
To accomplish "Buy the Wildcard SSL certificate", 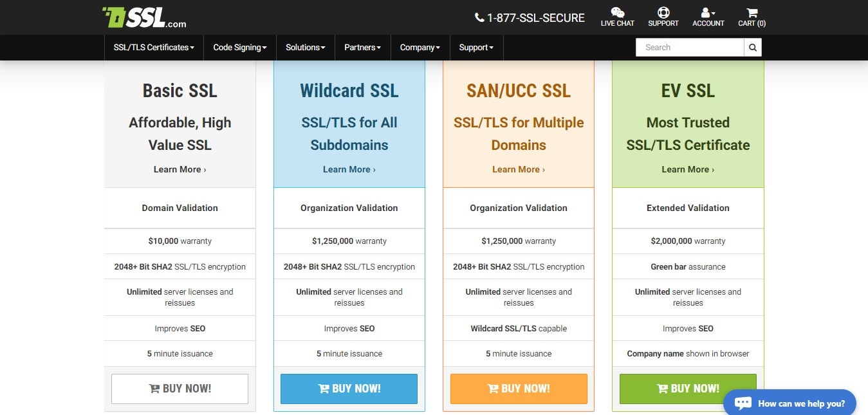I will point(349,389).
